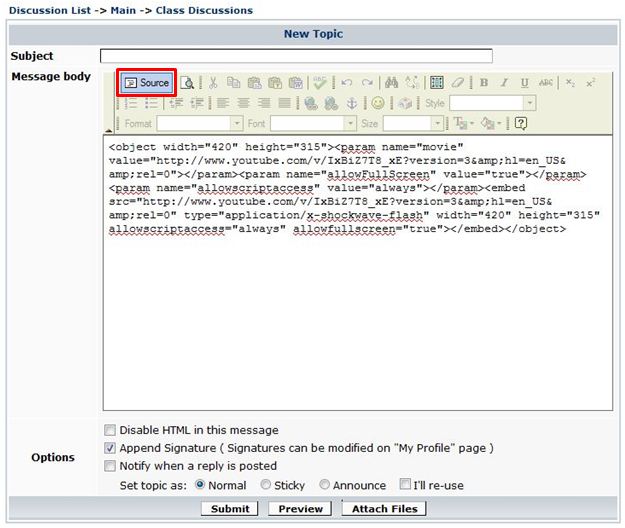Screen dimensions: 625x528
Task: Open the Format dropdown
Action: click(200, 124)
